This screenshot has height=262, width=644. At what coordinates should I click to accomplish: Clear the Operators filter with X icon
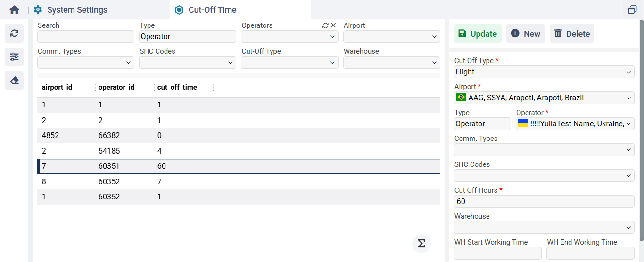pyautogui.click(x=333, y=25)
